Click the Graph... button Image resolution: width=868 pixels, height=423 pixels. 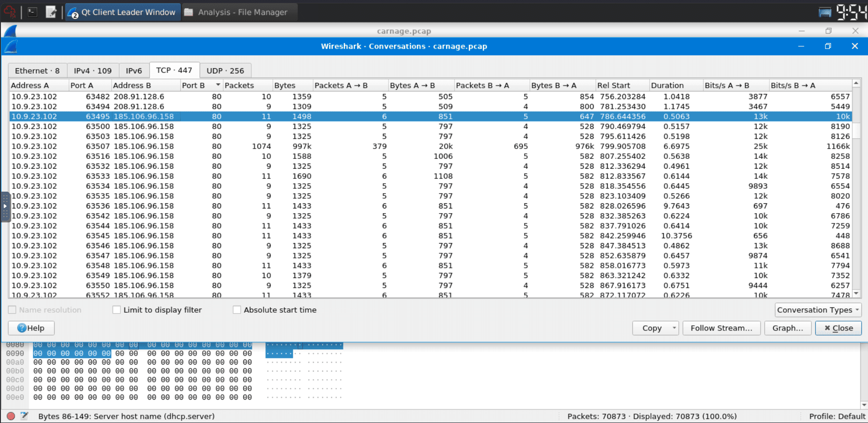point(788,328)
